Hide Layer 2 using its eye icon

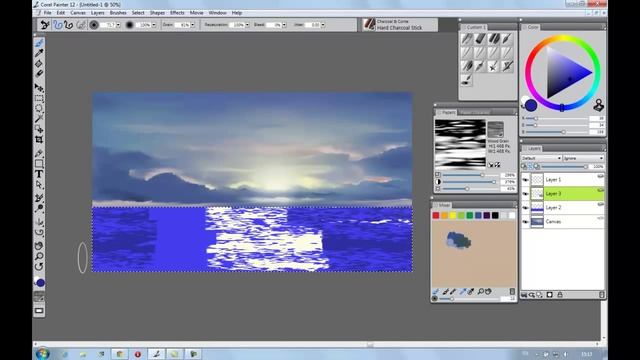coord(526,208)
